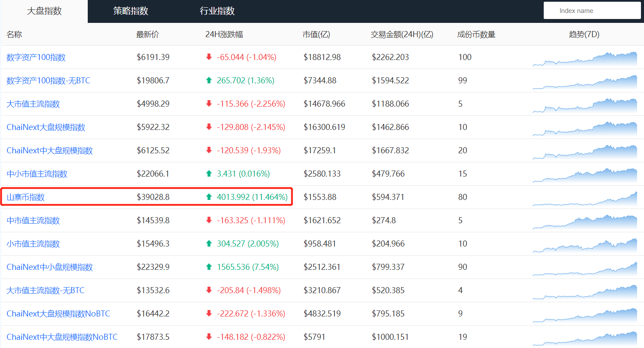The width and height of the screenshot is (644, 348).
Task: Open the ChaiNext中小盘规模指数 link
Action: pos(50,267)
